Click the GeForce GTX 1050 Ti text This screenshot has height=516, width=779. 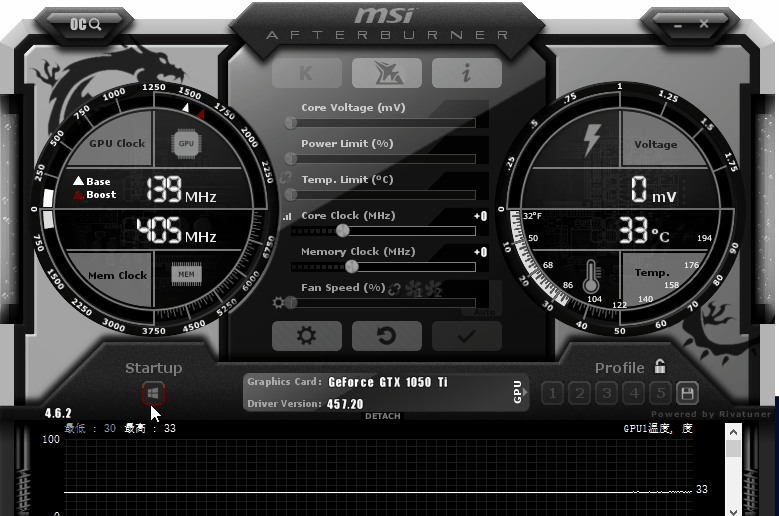pos(388,382)
